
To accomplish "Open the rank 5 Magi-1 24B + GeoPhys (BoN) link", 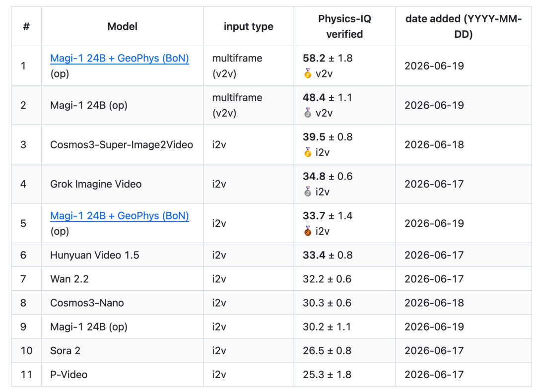I will pyautogui.click(x=119, y=216).
